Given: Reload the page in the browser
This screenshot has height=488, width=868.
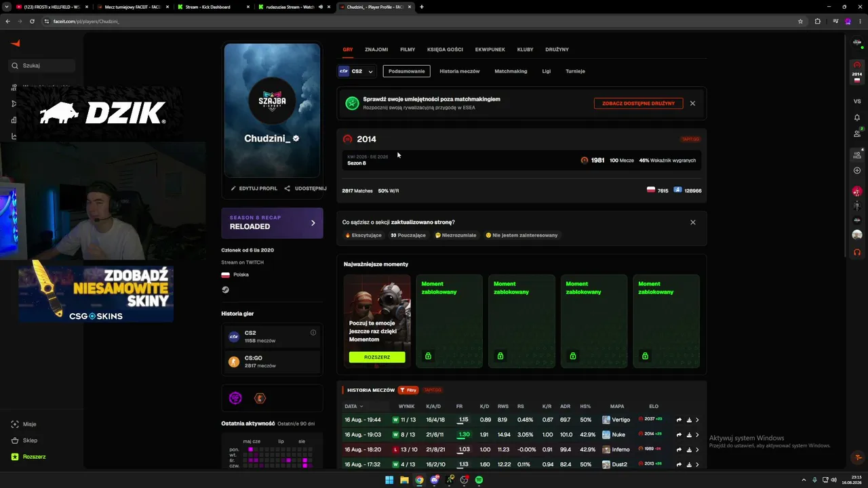Looking at the screenshot, I should [x=32, y=21].
